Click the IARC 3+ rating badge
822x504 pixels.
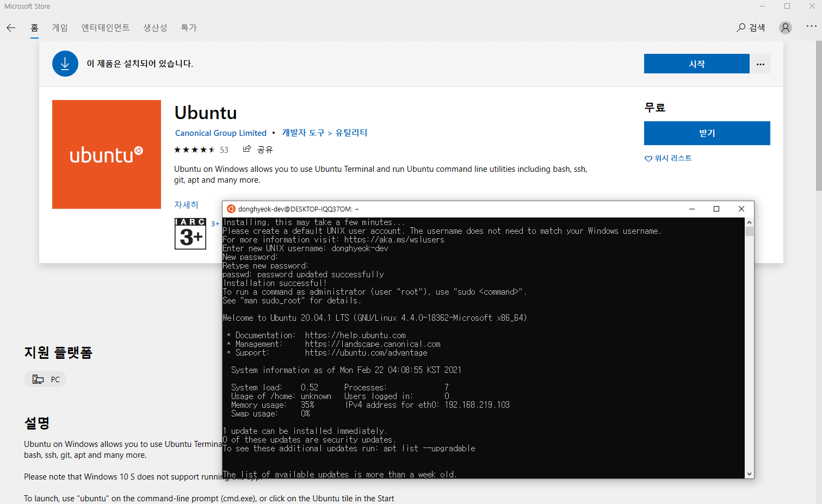(190, 234)
